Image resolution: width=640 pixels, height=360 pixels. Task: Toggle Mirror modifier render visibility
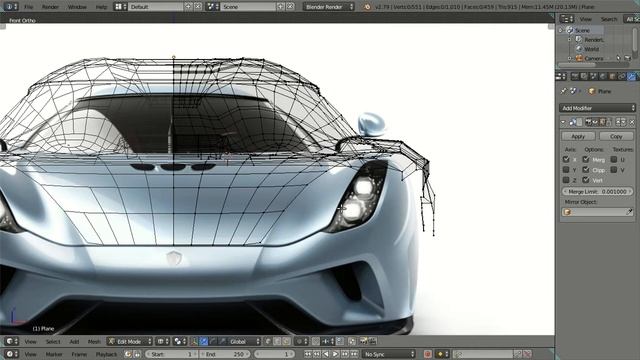[588, 122]
